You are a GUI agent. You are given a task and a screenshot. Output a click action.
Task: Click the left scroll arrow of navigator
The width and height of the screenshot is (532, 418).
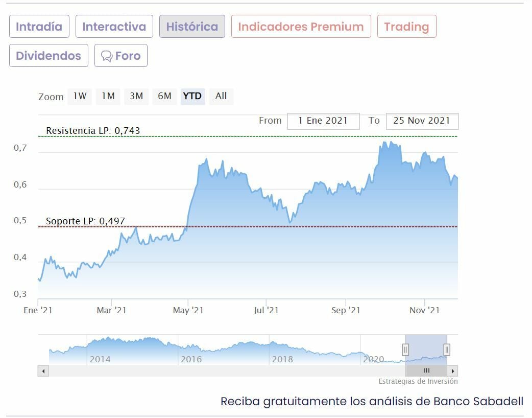point(43,371)
